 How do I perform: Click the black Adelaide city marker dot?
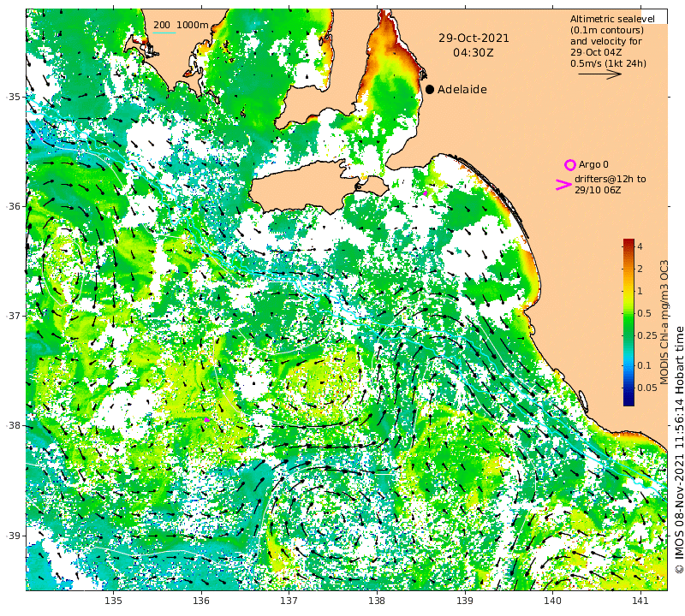tap(430, 90)
